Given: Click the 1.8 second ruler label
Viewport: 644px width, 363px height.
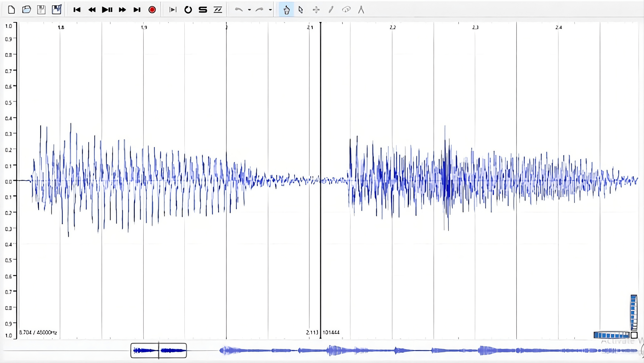Looking at the screenshot, I should click(x=61, y=27).
